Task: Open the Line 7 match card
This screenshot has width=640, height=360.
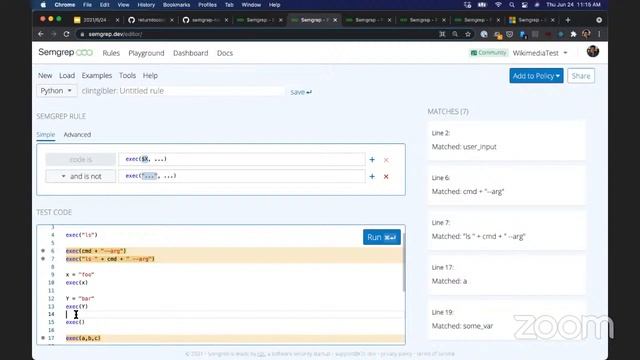Action: point(506,230)
